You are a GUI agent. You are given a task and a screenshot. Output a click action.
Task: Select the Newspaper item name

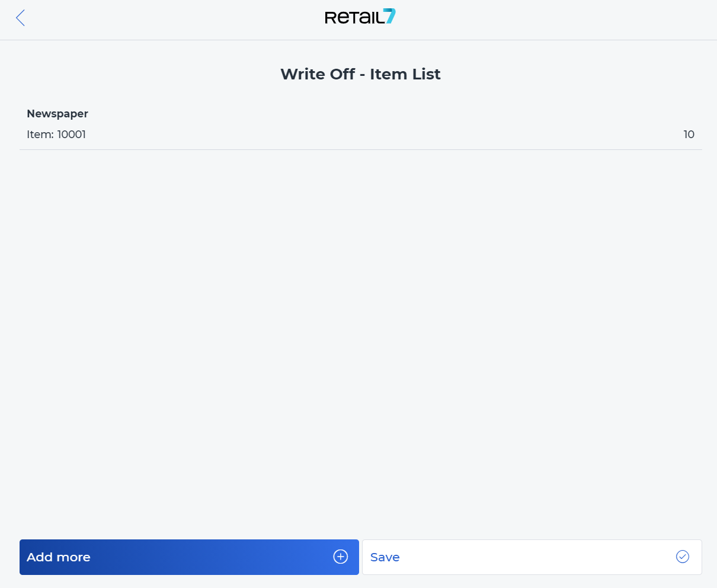(57, 114)
